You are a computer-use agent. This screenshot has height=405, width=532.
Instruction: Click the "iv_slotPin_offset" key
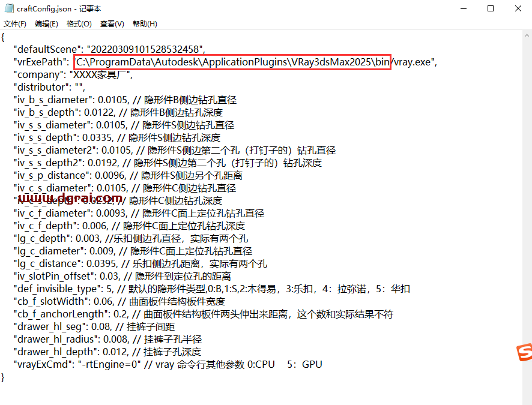point(55,276)
